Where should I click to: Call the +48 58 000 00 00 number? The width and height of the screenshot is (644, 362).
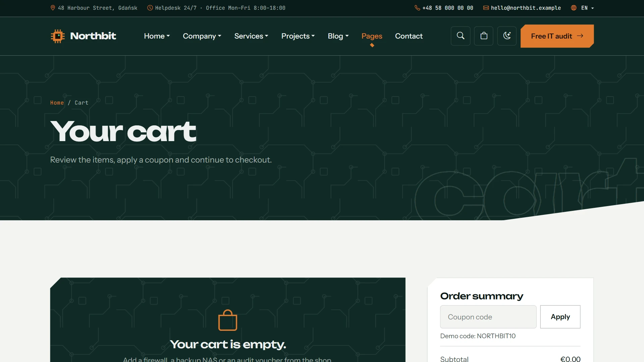tap(447, 8)
